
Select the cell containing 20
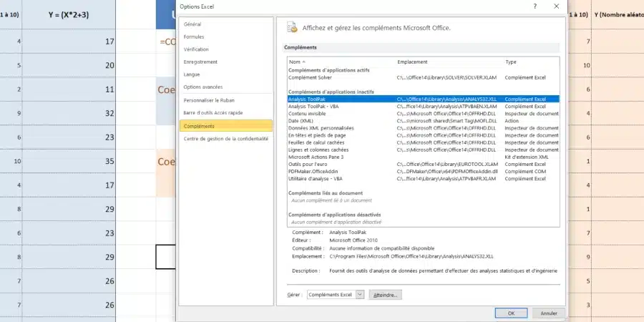coord(69,65)
